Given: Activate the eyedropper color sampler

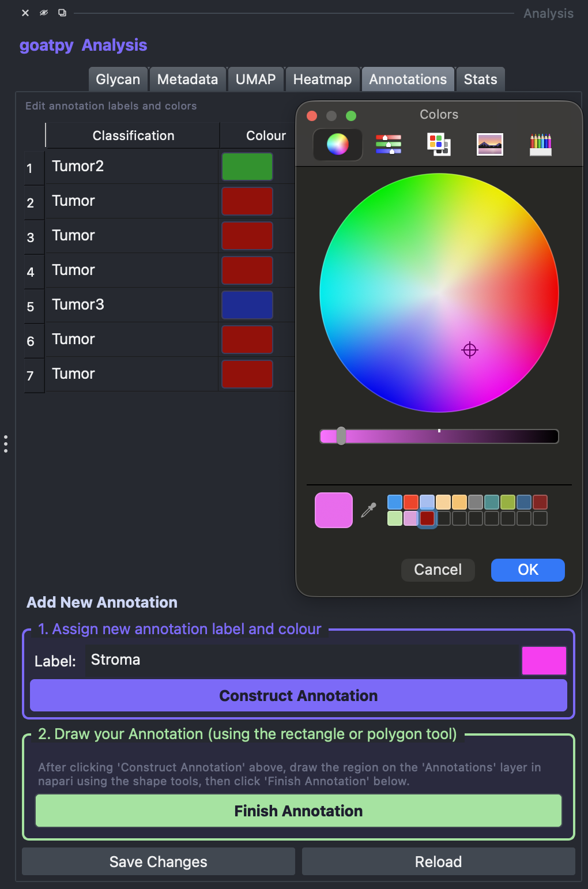Looking at the screenshot, I should pos(368,510).
